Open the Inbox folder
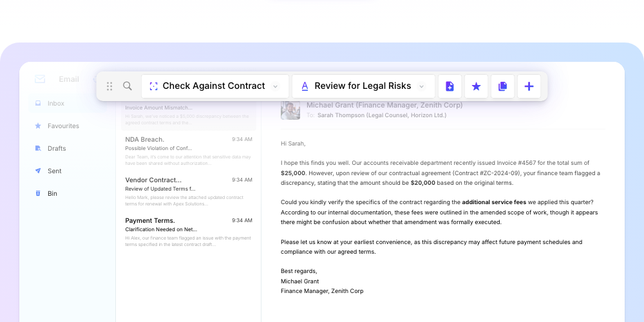The image size is (644, 322). pos(68,104)
